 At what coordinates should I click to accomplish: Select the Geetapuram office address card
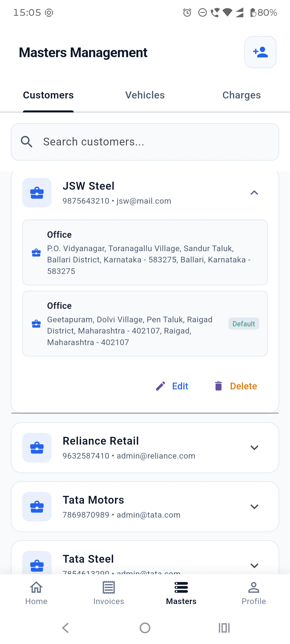tap(145, 324)
